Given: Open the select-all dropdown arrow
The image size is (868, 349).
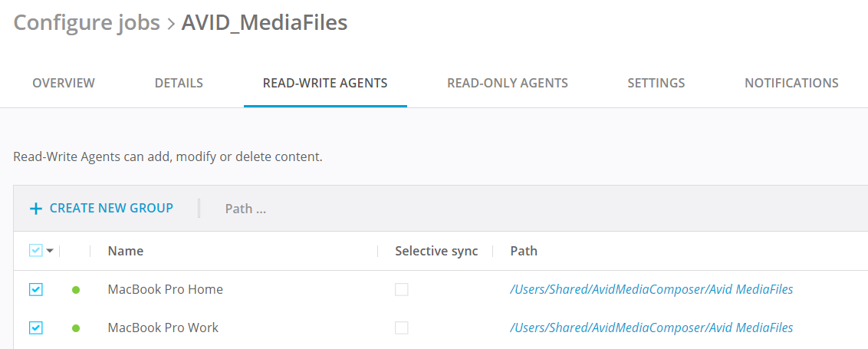Looking at the screenshot, I should tap(51, 251).
